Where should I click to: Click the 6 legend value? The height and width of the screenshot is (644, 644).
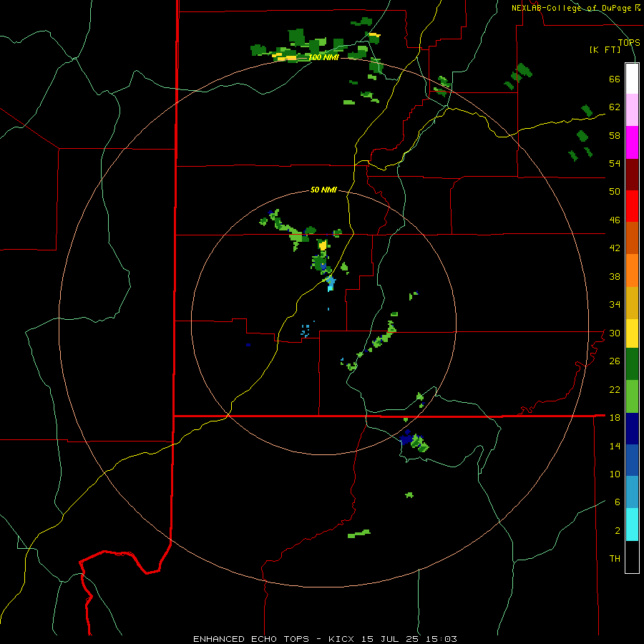coord(618,502)
